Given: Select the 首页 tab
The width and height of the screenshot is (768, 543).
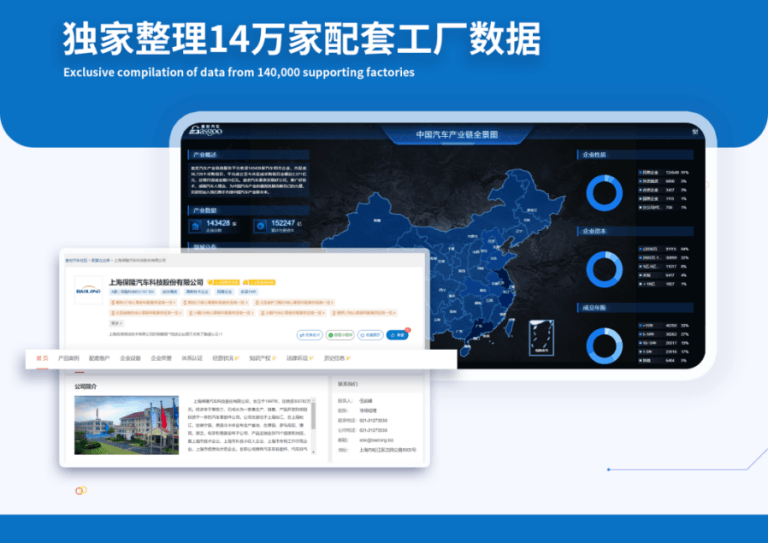Looking at the screenshot, I should (42, 358).
